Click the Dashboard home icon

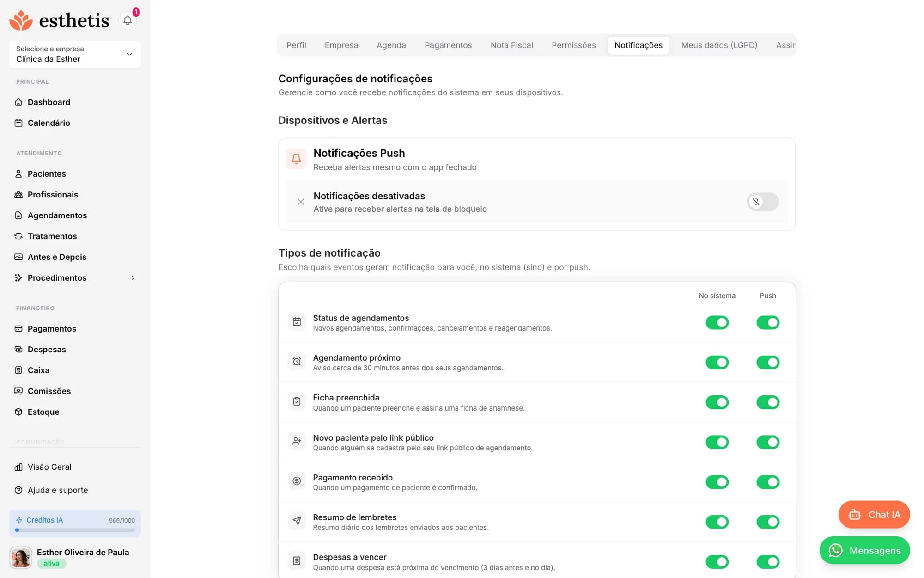pyautogui.click(x=18, y=102)
